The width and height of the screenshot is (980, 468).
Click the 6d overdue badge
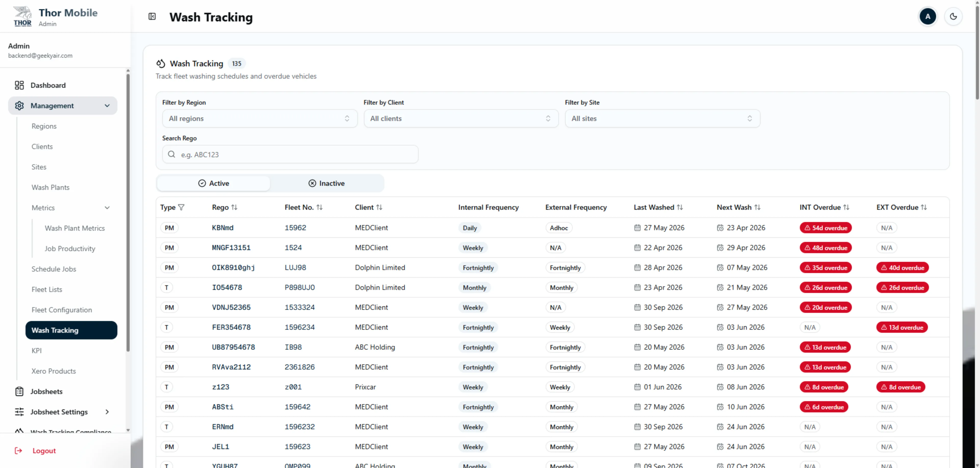(824, 407)
